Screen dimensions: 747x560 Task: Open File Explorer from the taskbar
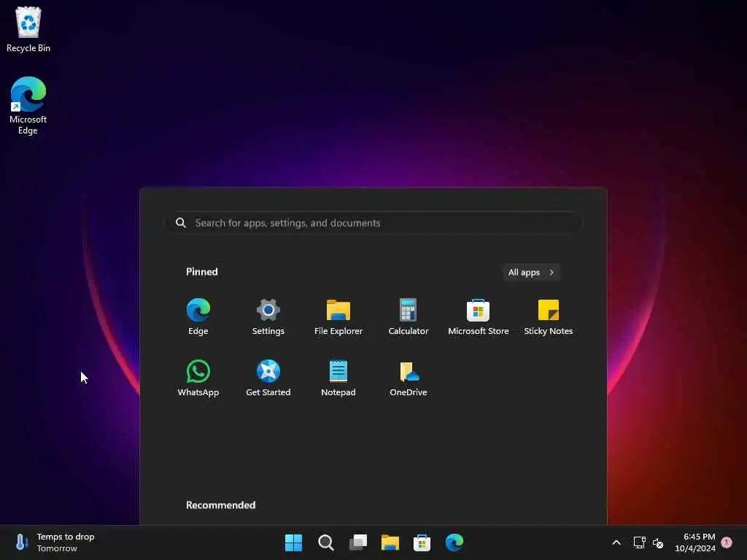click(390, 542)
